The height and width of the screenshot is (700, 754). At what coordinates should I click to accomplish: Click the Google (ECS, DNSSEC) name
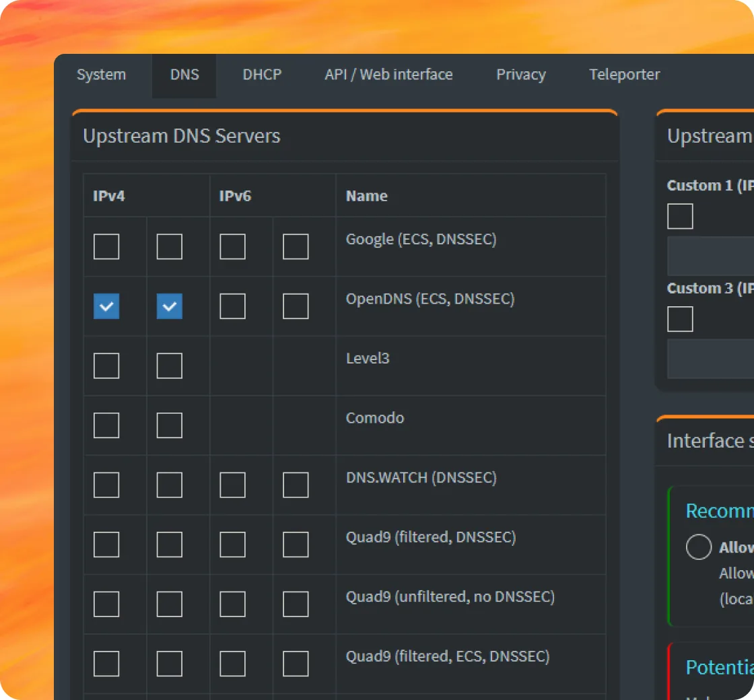421,240
